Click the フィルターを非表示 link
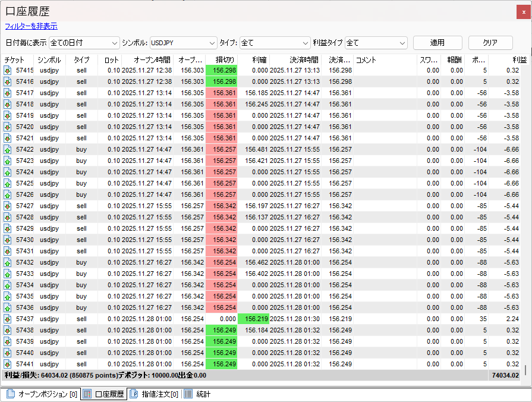Screen dimensions: 532x402 pyautogui.click(x=31, y=26)
